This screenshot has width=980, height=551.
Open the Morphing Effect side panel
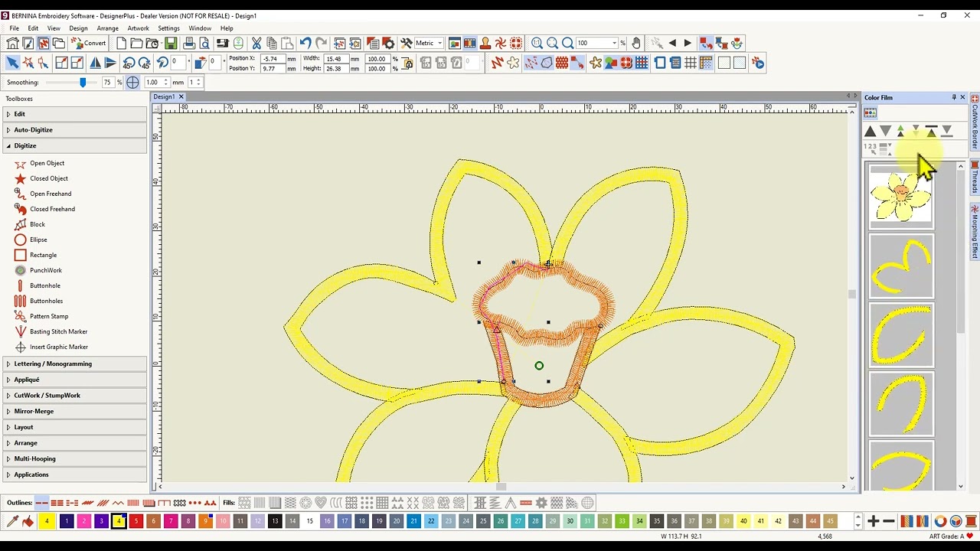975,232
